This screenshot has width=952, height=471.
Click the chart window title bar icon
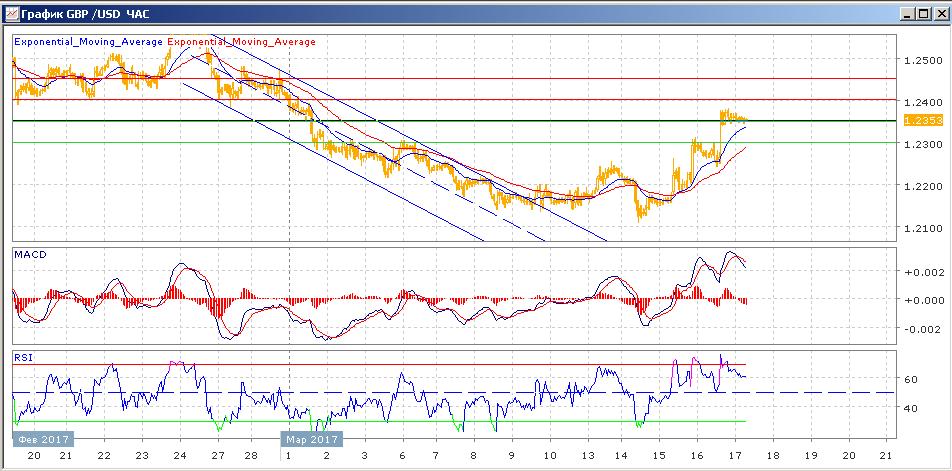pyautogui.click(x=11, y=13)
